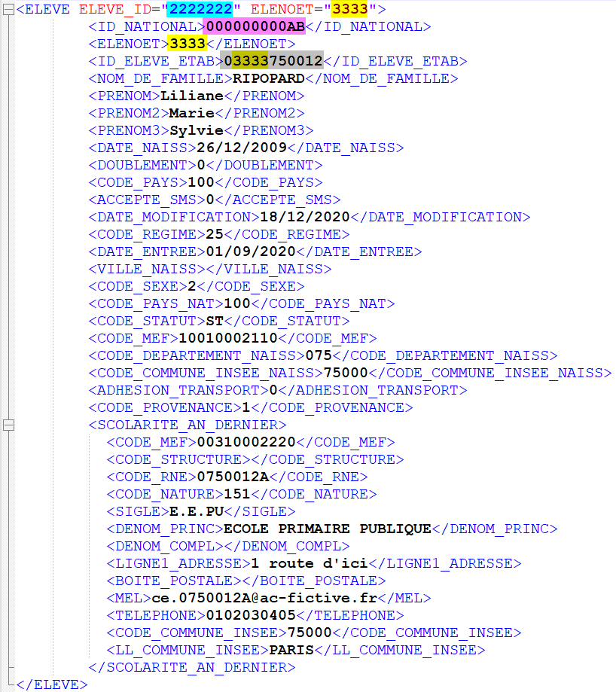Click the first name Liliane

192,96
